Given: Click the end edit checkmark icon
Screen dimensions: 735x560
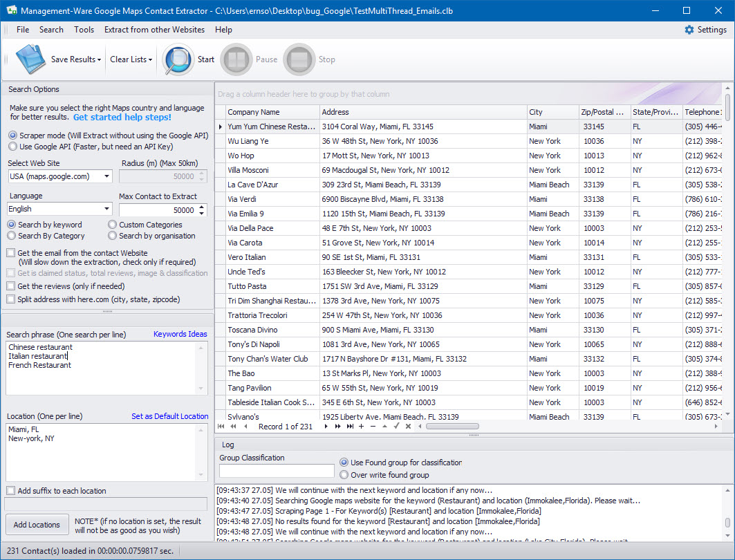Looking at the screenshot, I should tap(397, 427).
